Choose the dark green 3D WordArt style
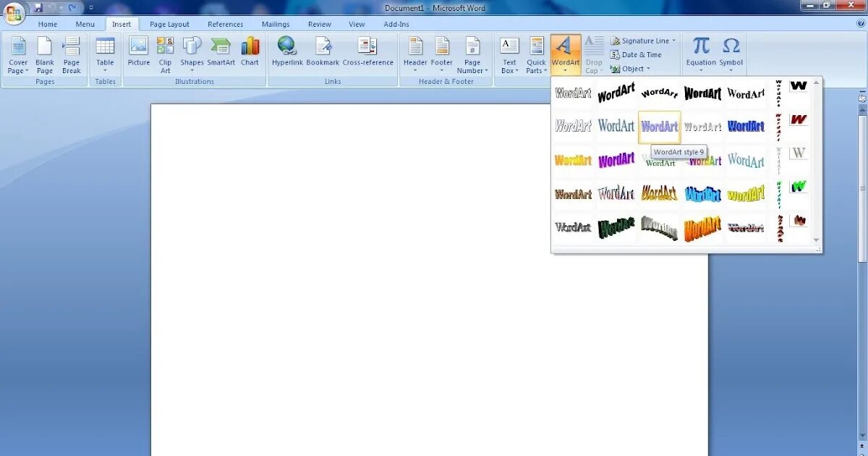The image size is (868, 456). click(616, 228)
